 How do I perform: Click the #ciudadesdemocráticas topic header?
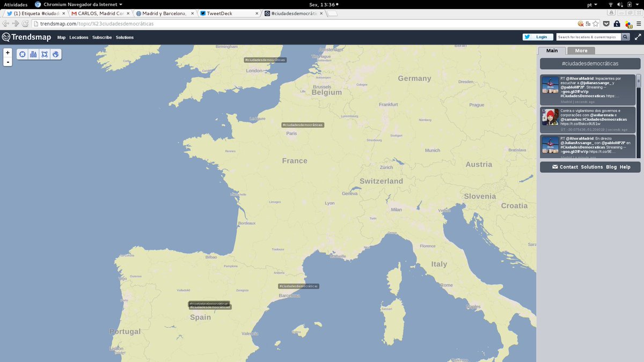coord(590,63)
